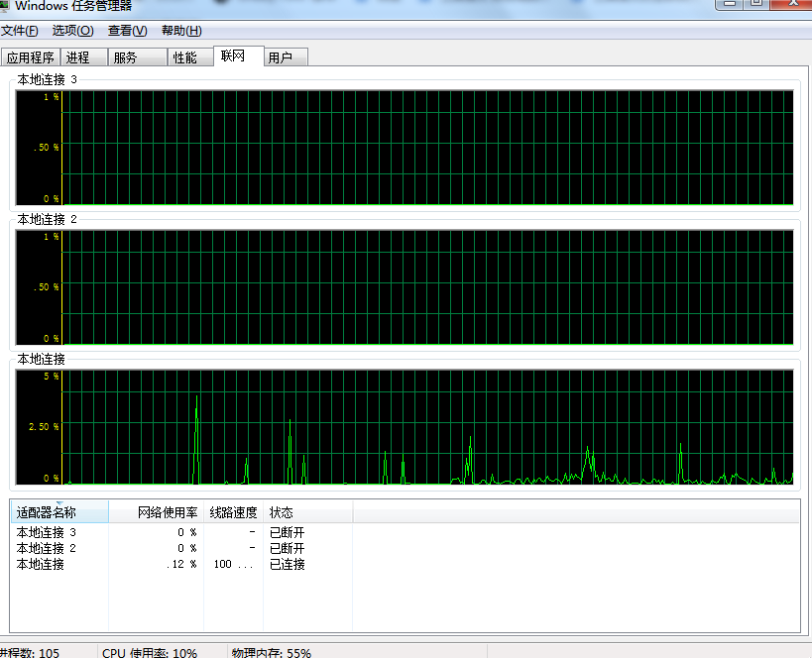
Task: Click the bottom 本地连接 graph with traffic spikes
Action: pyautogui.click(x=426, y=426)
